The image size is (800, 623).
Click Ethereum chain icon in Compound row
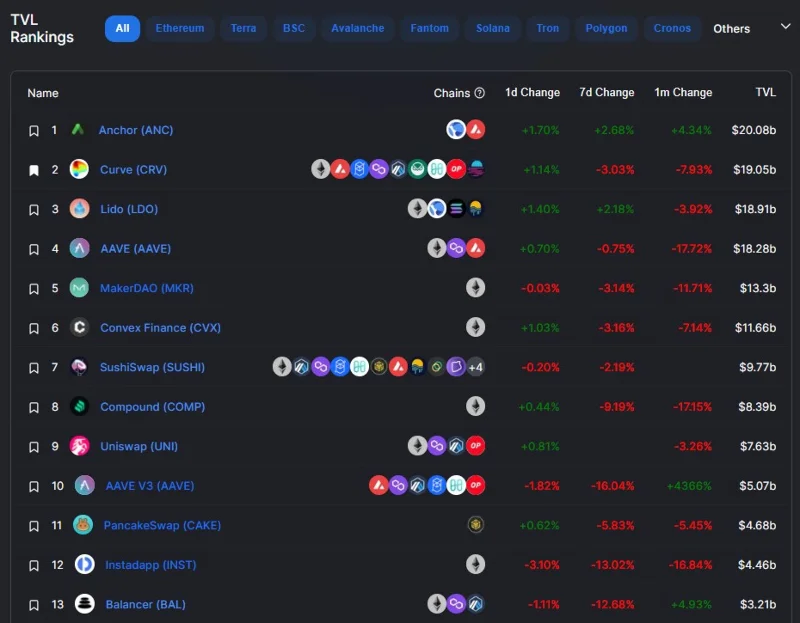[x=476, y=406]
